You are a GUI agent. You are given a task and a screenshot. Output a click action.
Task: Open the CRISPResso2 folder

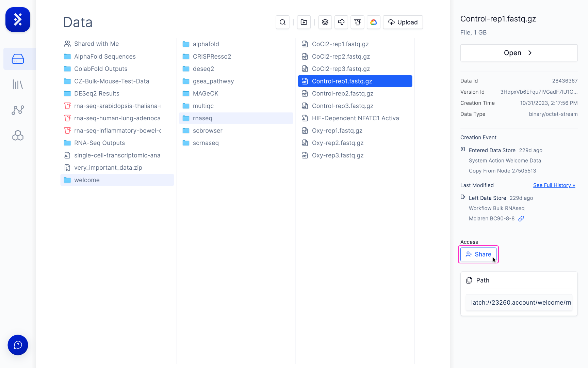click(x=236, y=56)
